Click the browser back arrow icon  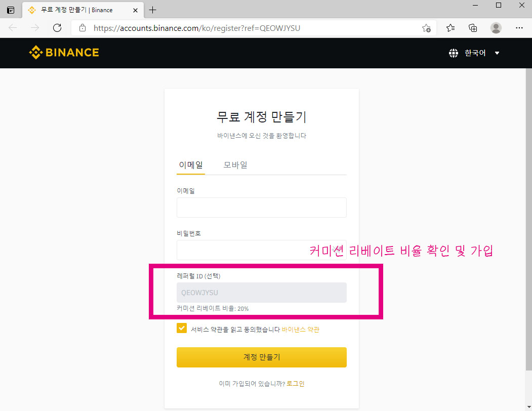12,28
